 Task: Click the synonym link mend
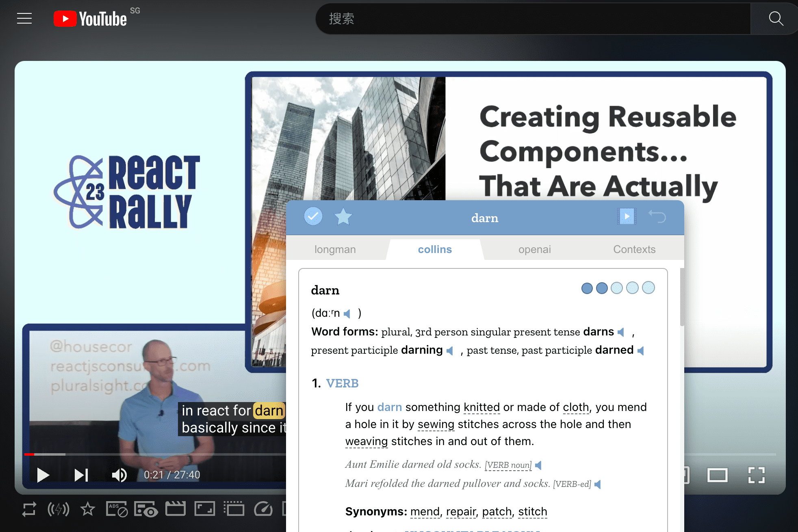(425, 512)
